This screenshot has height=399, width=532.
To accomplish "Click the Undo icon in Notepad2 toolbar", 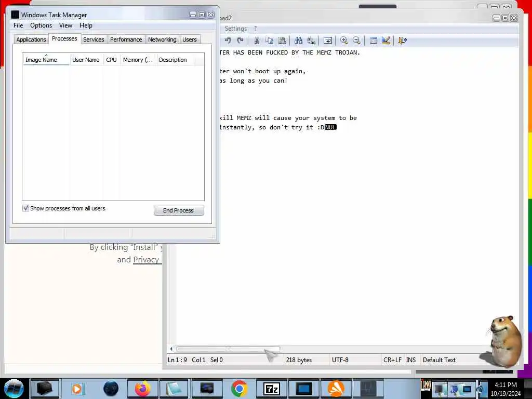I will click(228, 41).
